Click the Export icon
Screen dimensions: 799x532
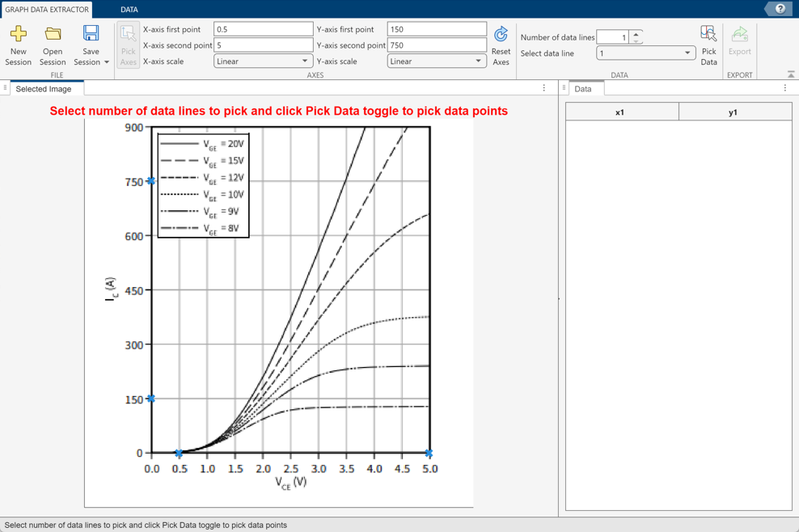pos(739,40)
